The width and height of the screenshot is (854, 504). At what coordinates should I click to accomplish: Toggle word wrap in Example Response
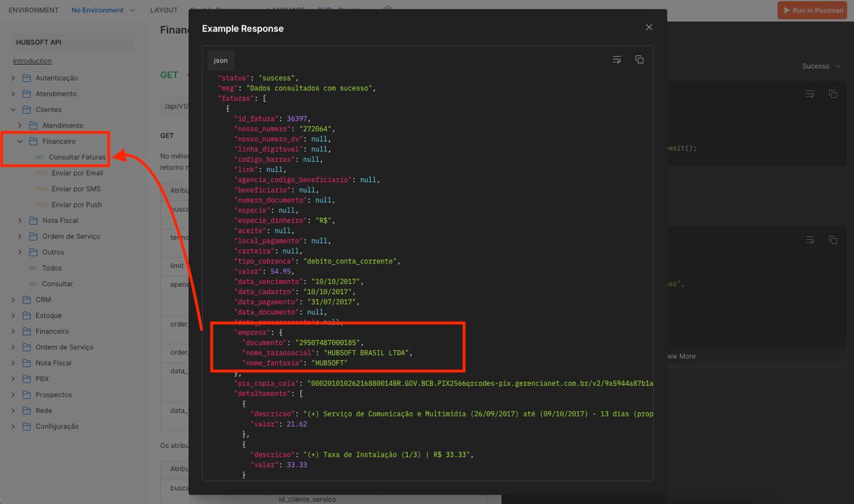(616, 59)
